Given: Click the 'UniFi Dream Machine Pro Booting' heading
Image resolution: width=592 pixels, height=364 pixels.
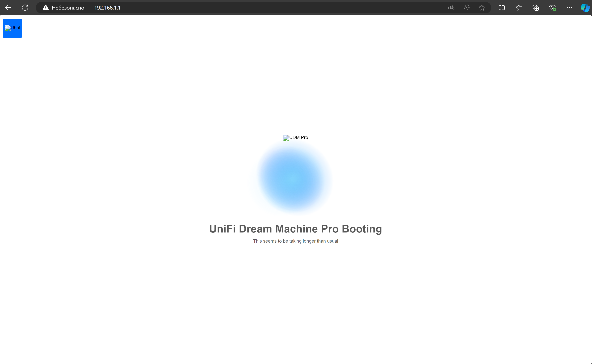Looking at the screenshot, I should pos(295,229).
